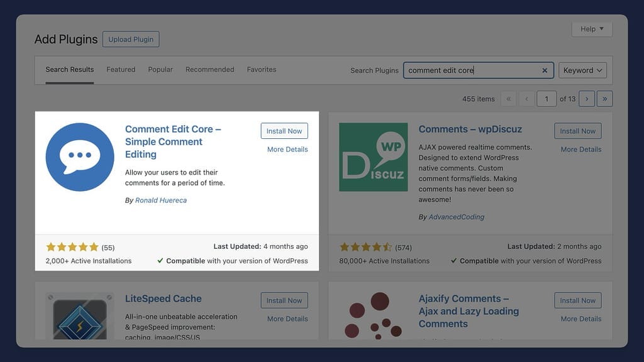Click the previous page arrow
644x362 pixels.
(526, 99)
